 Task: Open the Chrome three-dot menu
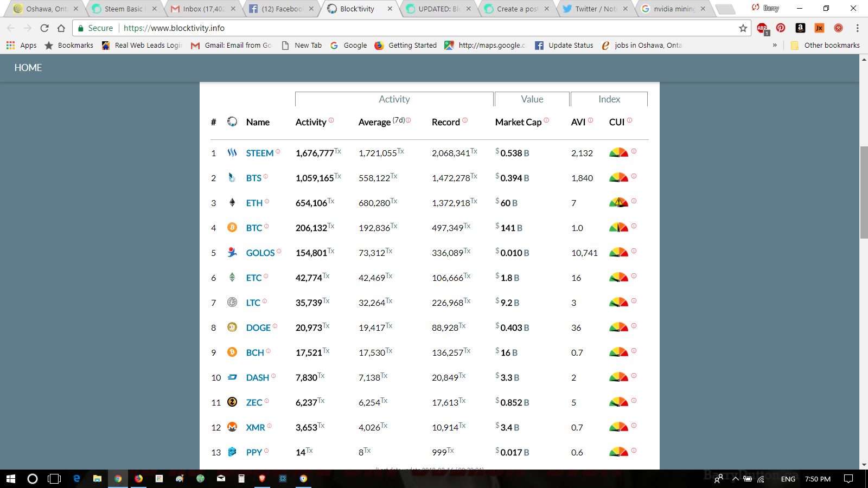click(857, 28)
